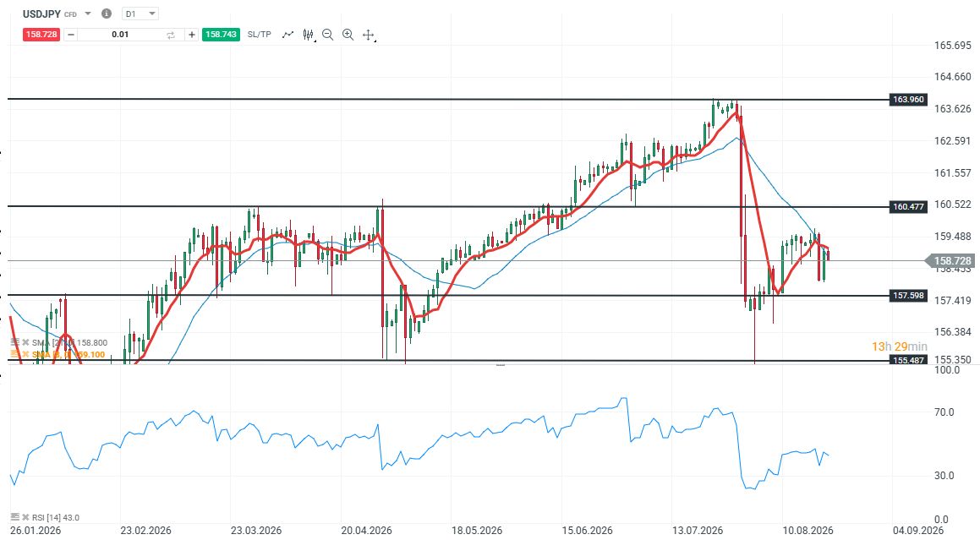The width and height of the screenshot is (980, 540).
Task: Click the 162.591 price axis label
Action: [x=952, y=140]
